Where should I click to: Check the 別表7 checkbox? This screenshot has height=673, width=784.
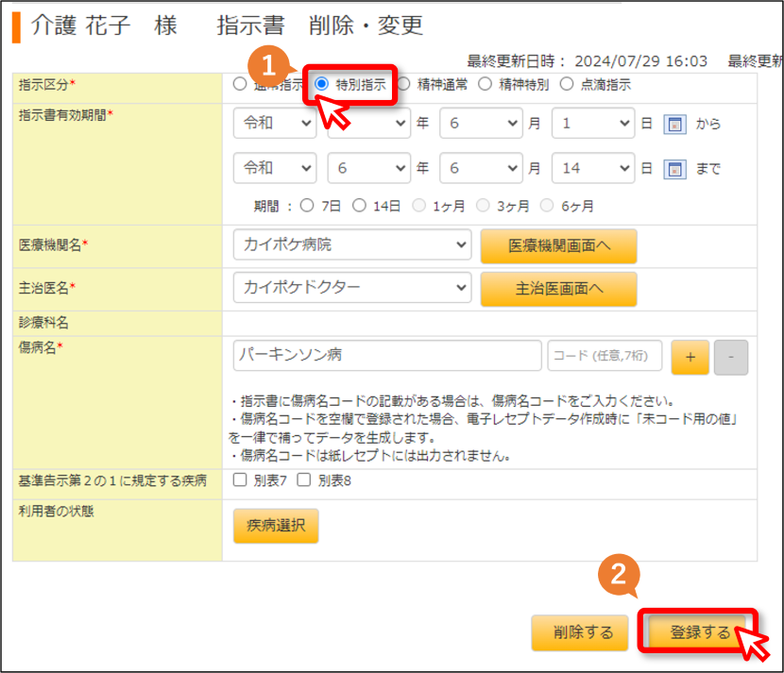(x=240, y=480)
